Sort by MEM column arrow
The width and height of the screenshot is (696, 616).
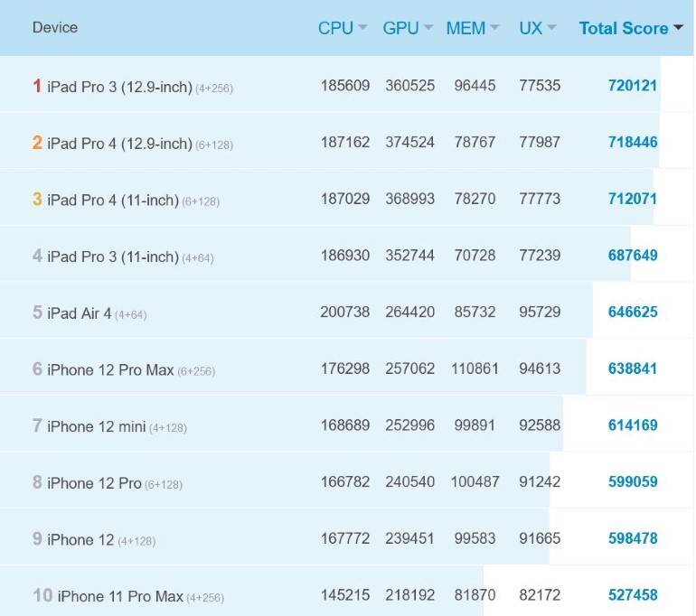pos(494,28)
